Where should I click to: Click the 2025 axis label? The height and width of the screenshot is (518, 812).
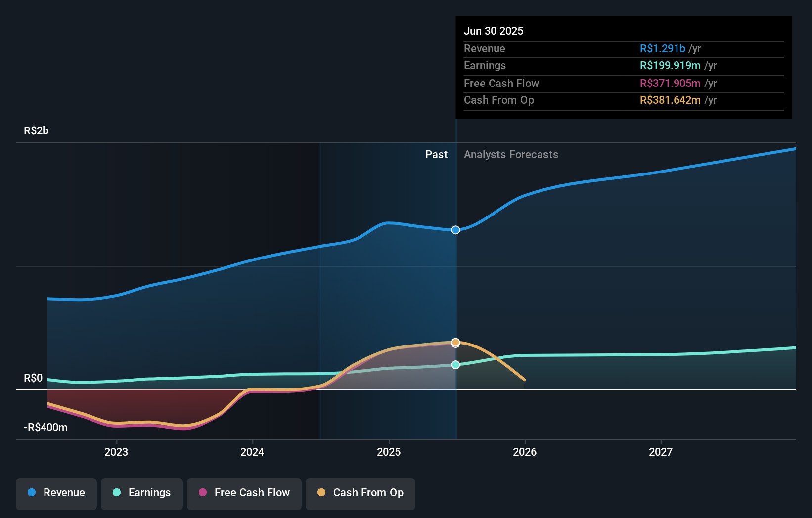[x=389, y=452]
